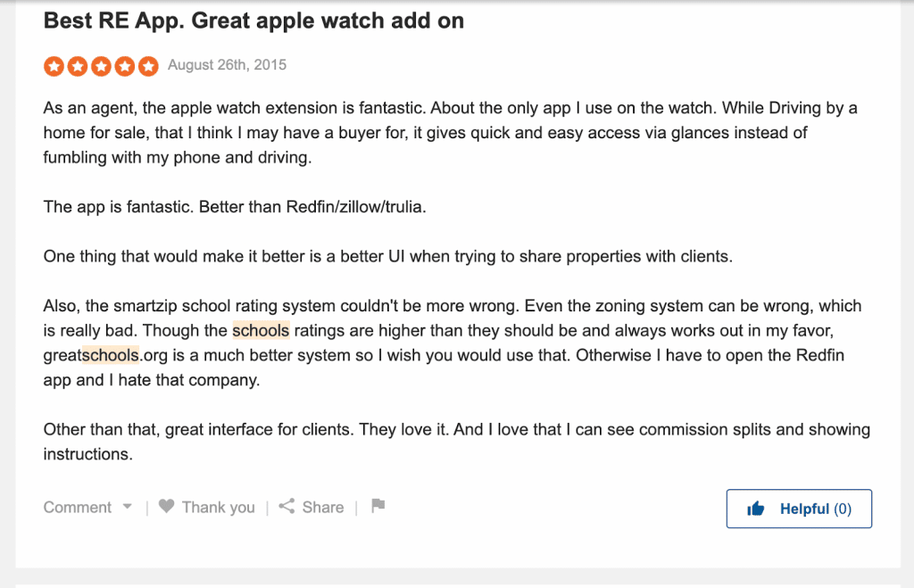Click the Thank you link

point(218,507)
